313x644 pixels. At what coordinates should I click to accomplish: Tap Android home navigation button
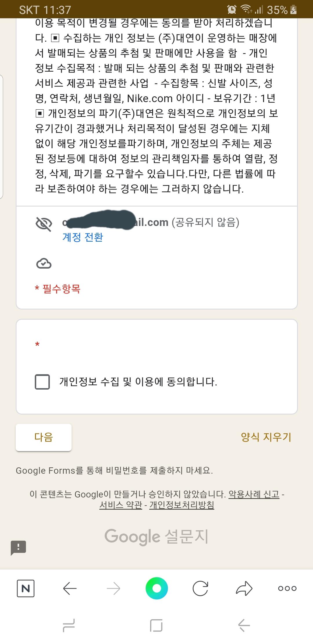click(156, 625)
